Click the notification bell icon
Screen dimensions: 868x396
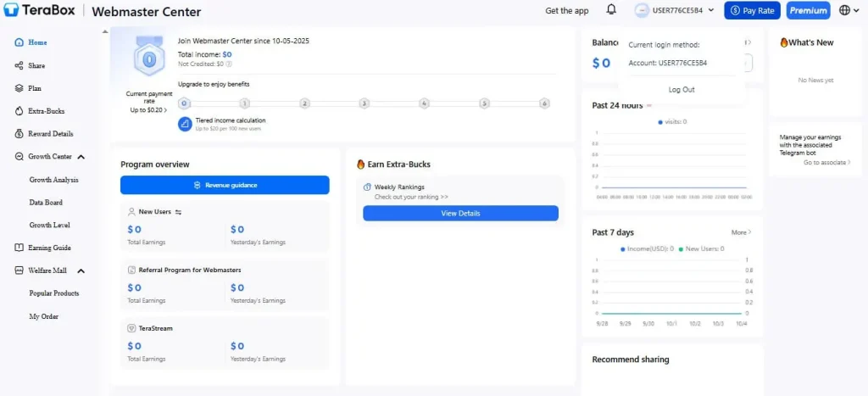coord(611,10)
